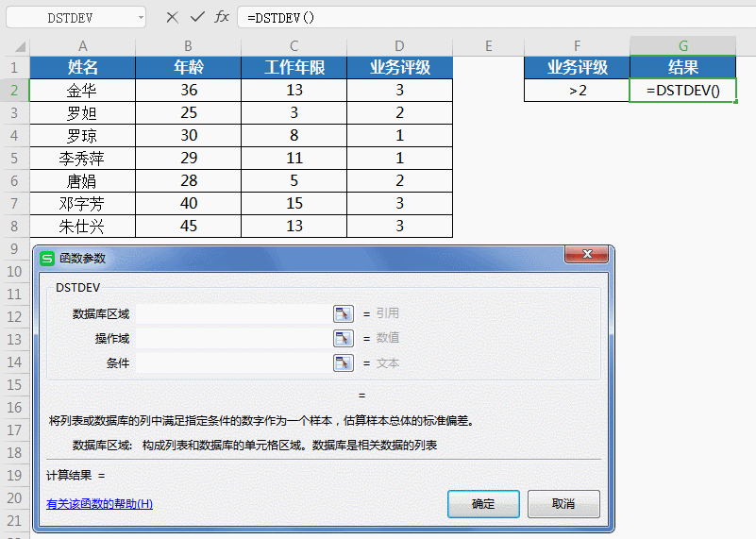Viewport: 756px width, 539px height.
Task: Select row 8 header
Action: pos(14,227)
